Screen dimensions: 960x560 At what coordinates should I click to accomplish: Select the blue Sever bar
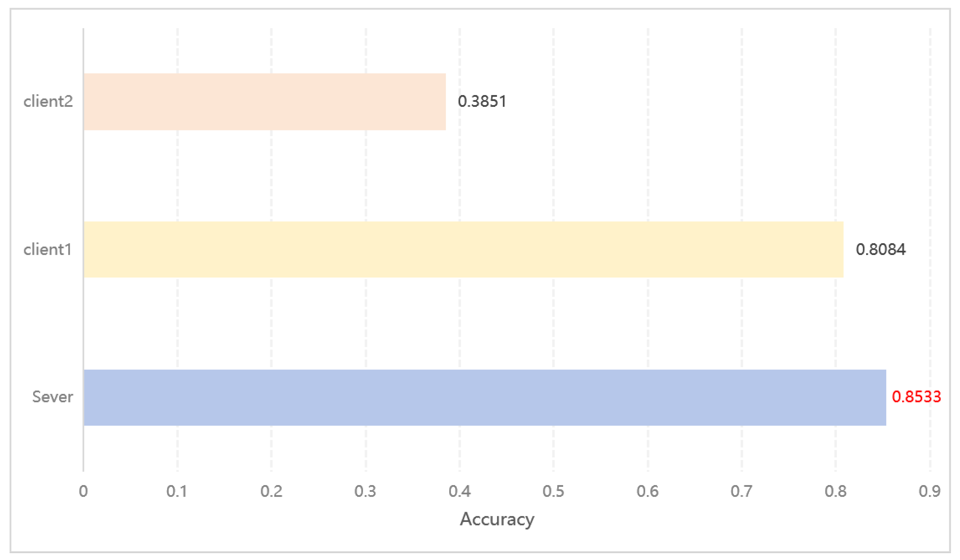485,397
